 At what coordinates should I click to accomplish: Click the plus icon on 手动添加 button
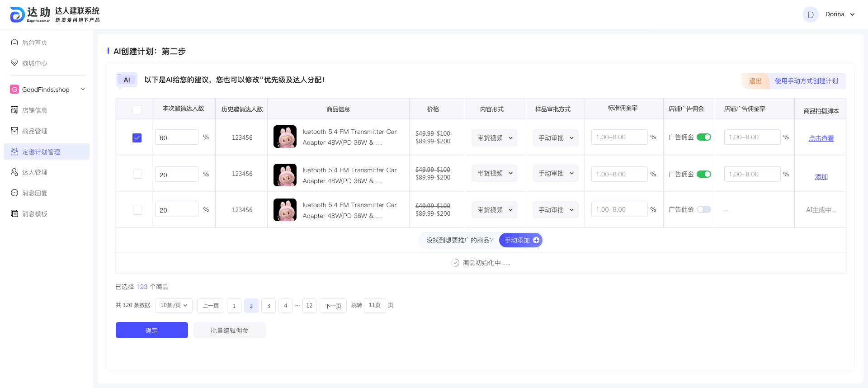tap(536, 240)
